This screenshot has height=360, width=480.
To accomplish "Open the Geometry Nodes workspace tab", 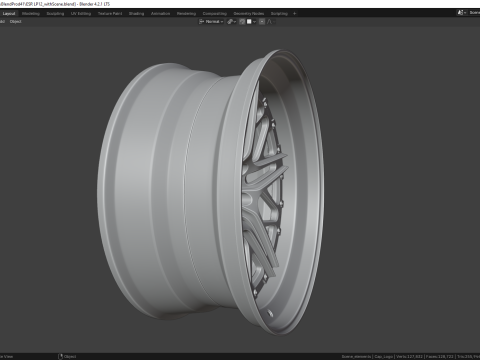I will 249,14.
